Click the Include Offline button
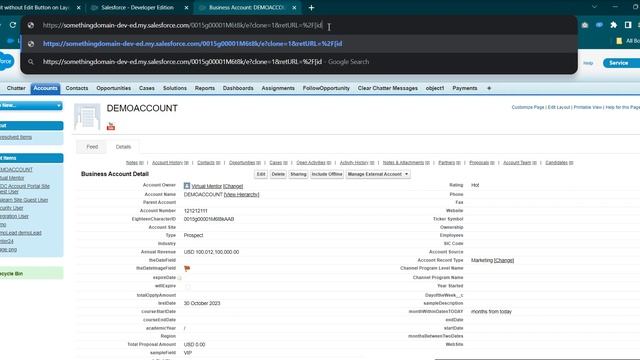The height and width of the screenshot is (360, 640). (x=327, y=174)
